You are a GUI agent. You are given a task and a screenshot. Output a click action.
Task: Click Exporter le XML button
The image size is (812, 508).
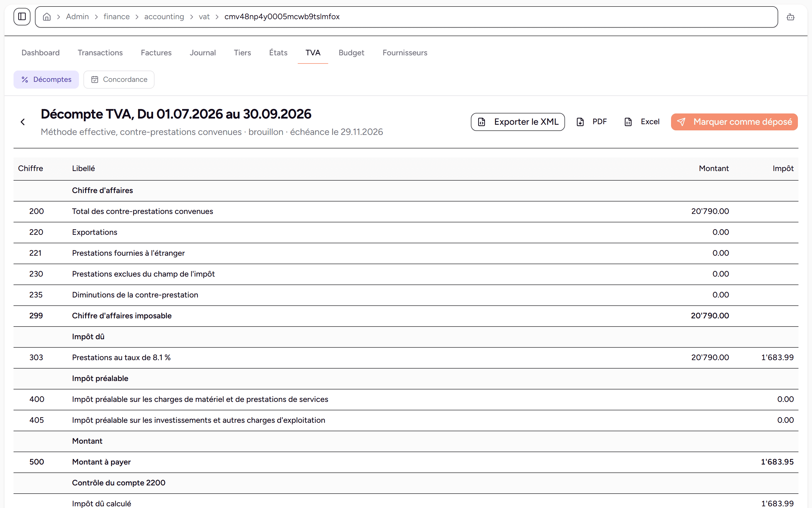tap(518, 122)
